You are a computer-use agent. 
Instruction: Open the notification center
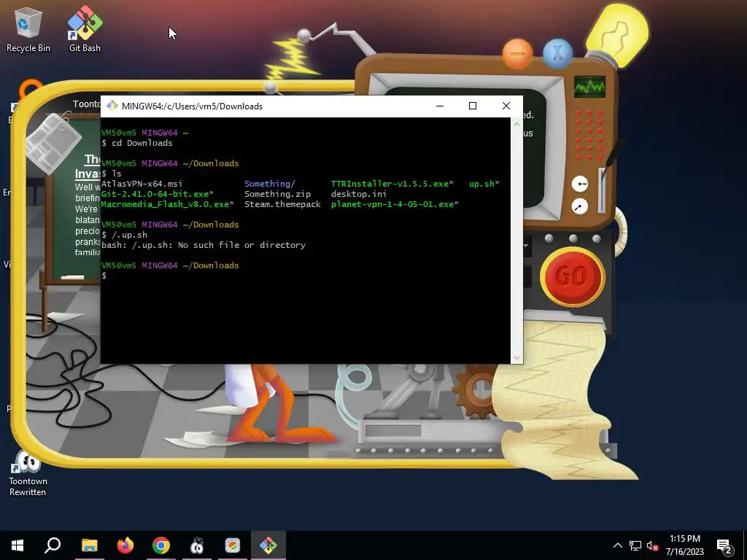pos(724,545)
